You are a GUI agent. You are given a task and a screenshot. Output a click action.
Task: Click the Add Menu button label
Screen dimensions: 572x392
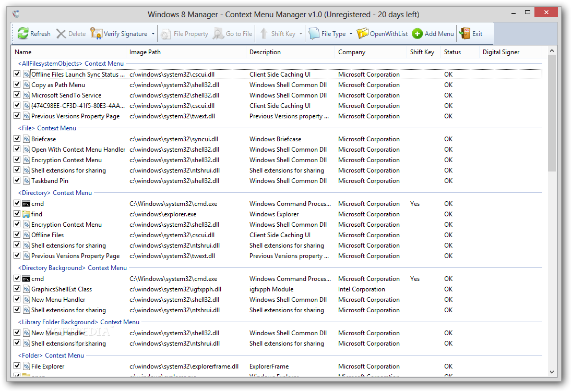[x=439, y=34]
